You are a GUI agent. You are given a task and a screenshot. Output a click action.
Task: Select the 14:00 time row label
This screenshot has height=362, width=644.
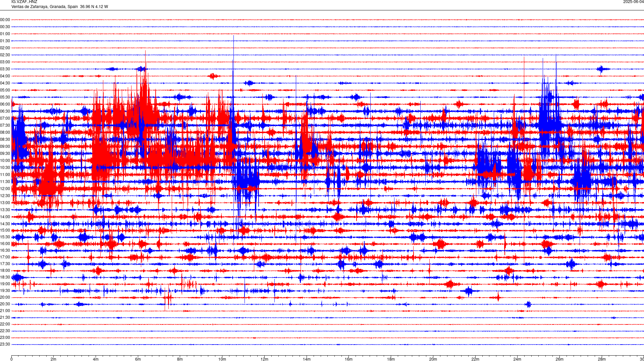5,217
